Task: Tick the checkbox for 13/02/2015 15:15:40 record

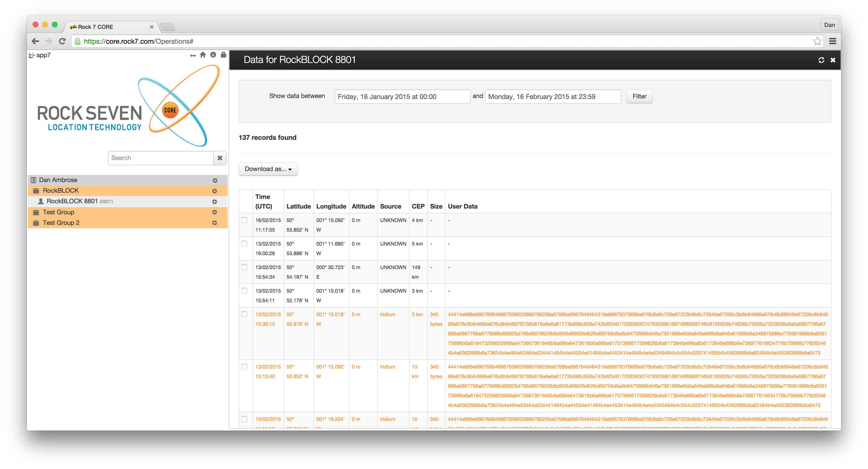Action: pos(244,367)
